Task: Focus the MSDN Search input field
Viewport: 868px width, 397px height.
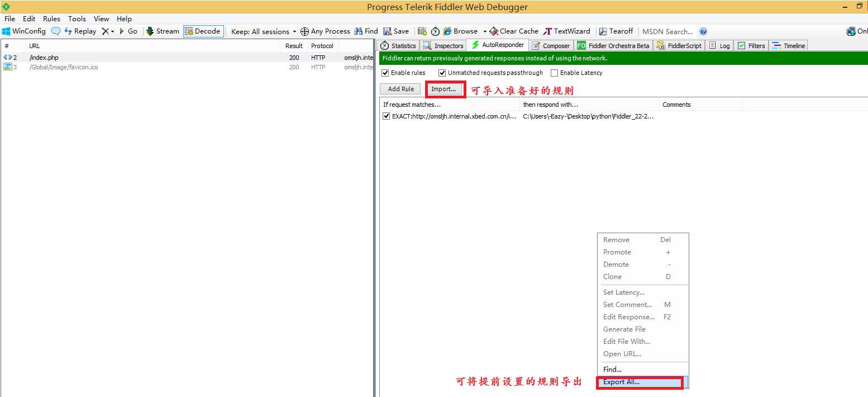Action: [x=668, y=31]
